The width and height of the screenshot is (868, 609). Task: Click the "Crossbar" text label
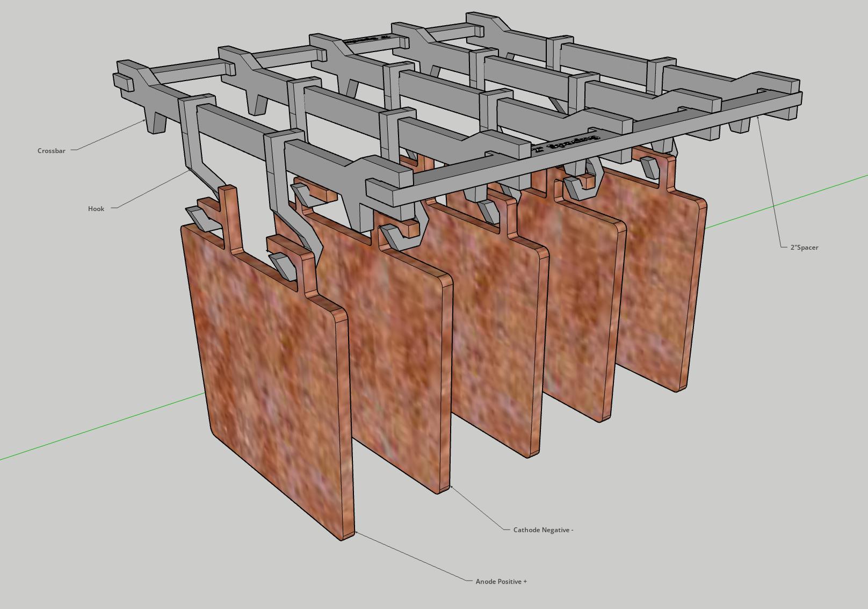(x=52, y=151)
